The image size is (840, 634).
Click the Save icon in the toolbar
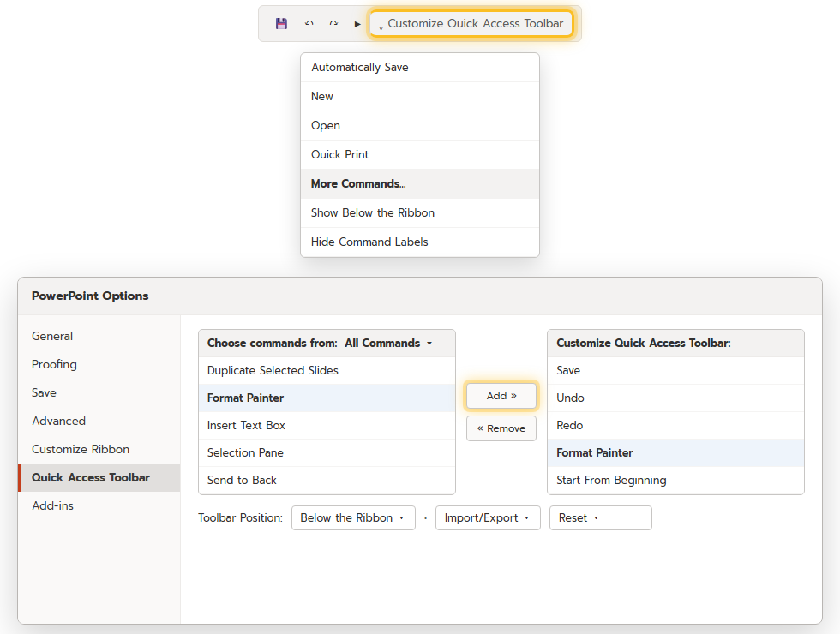pos(281,24)
